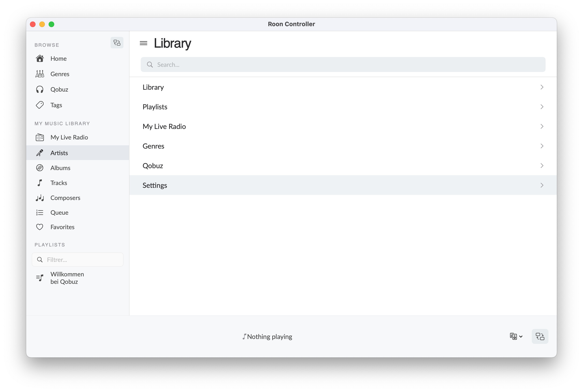Screen dimensions: 583x392
Task: Select Tracks in the sidebar
Action: pyautogui.click(x=58, y=183)
